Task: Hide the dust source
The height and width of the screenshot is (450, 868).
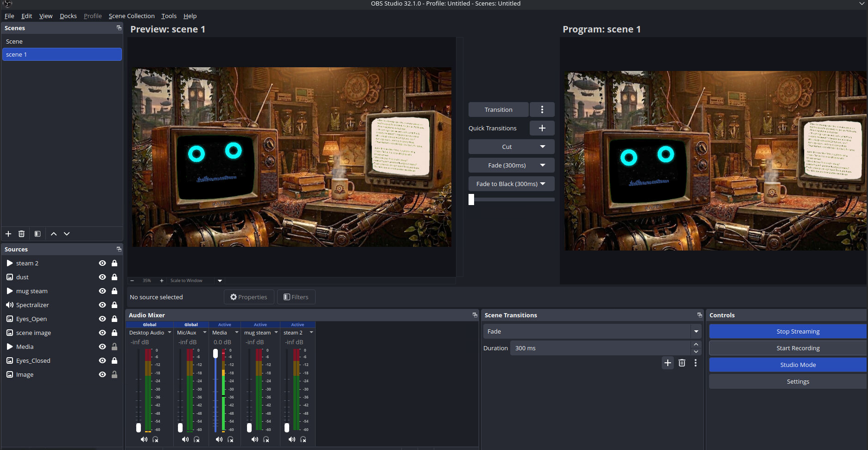Action: tap(102, 277)
